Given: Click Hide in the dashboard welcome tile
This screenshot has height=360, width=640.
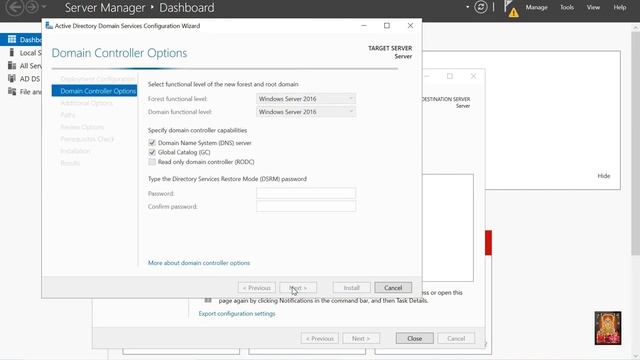Looking at the screenshot, I should pyautogui.click(x=604, y=176).
